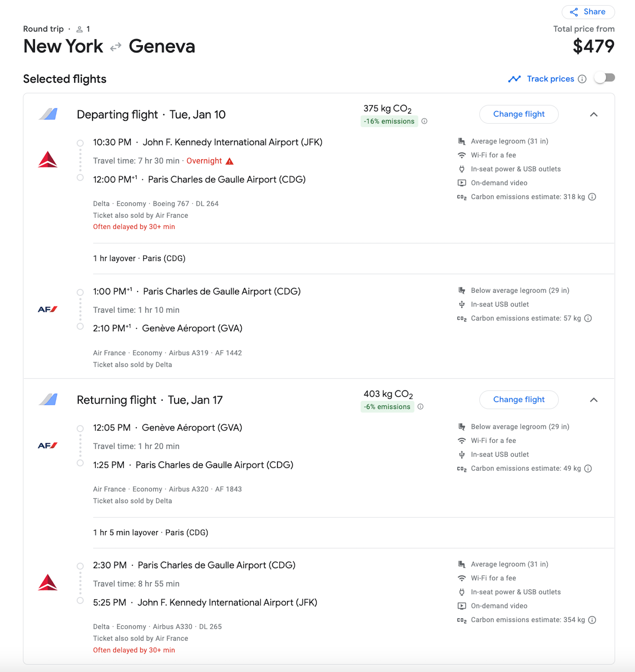Select the Air France logo beside Paris segment
Viewport: 635px width, 672px height.
pos(48,309)
